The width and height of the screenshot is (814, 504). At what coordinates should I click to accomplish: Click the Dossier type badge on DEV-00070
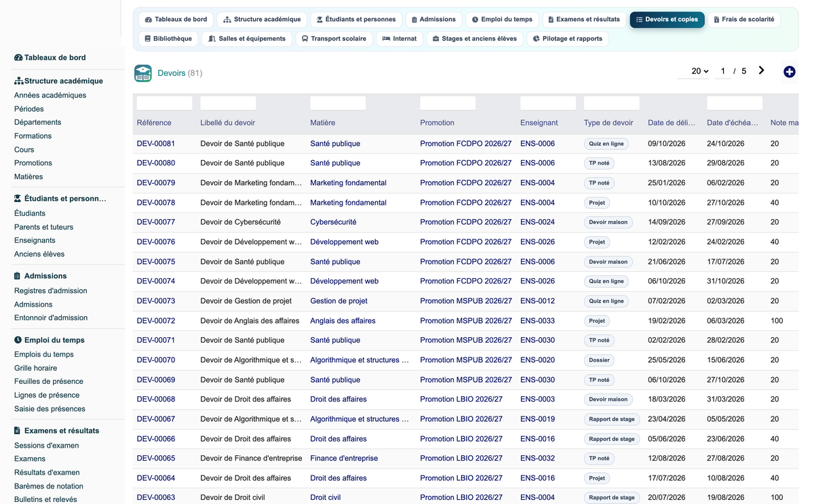pos(600,360)
